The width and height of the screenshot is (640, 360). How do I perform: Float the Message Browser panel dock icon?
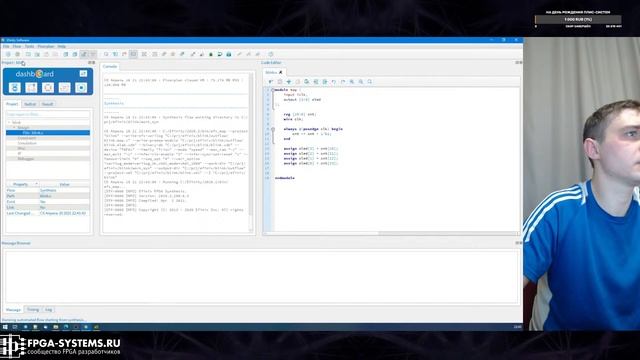tap(517, 243)
